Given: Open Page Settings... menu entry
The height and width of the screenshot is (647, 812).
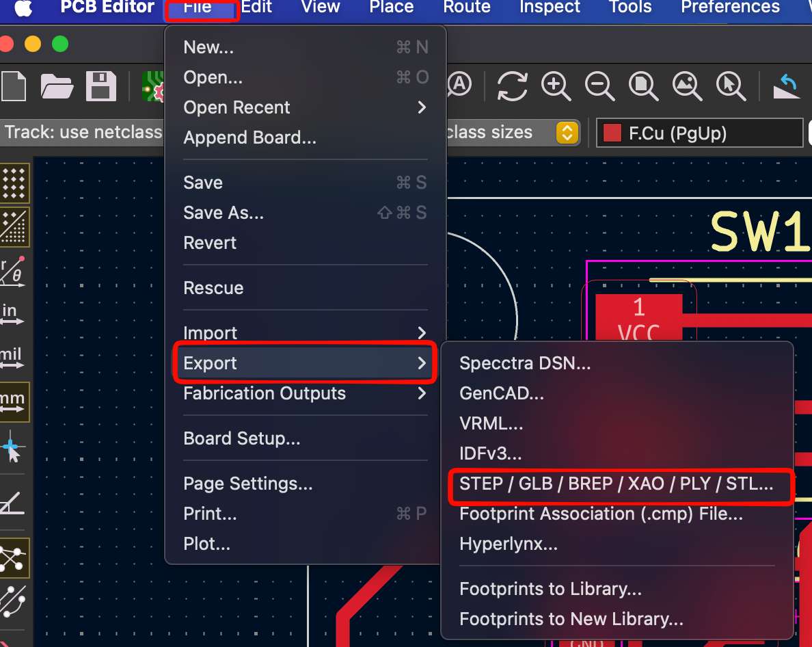Looking at the screenshot, I should [306, 484].
